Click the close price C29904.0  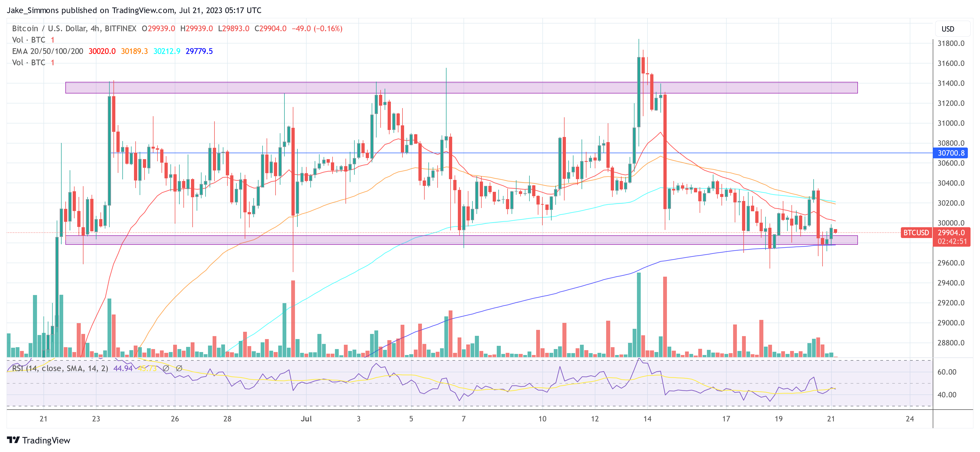[x=270, y=29]
